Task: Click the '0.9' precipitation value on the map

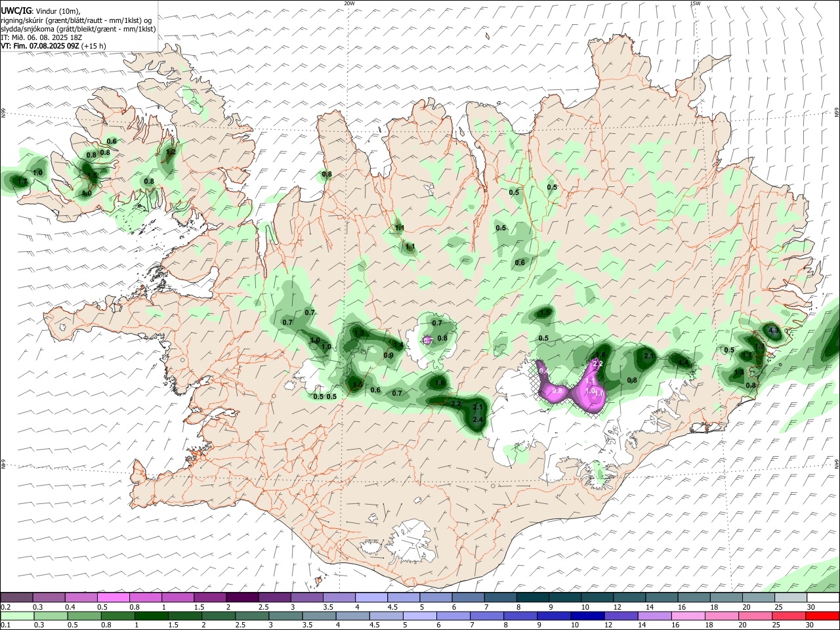Action: click(388, 356)
